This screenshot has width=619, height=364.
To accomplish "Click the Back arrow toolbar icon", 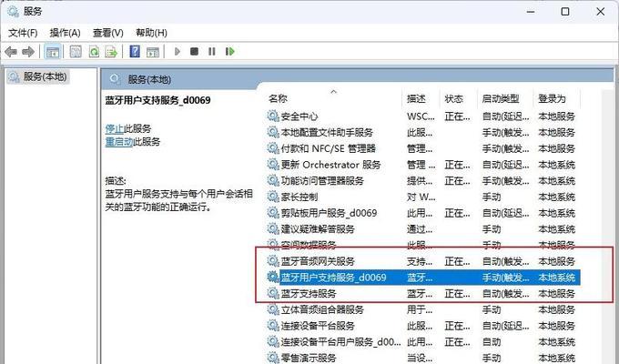I will pos(11,52).
